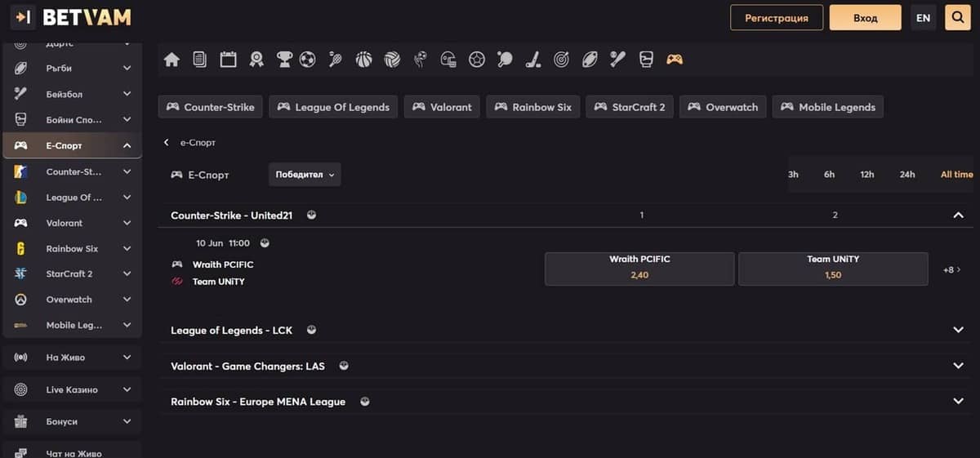
Task: Open the calendar icon in sports bar
Action: [228, 59]
